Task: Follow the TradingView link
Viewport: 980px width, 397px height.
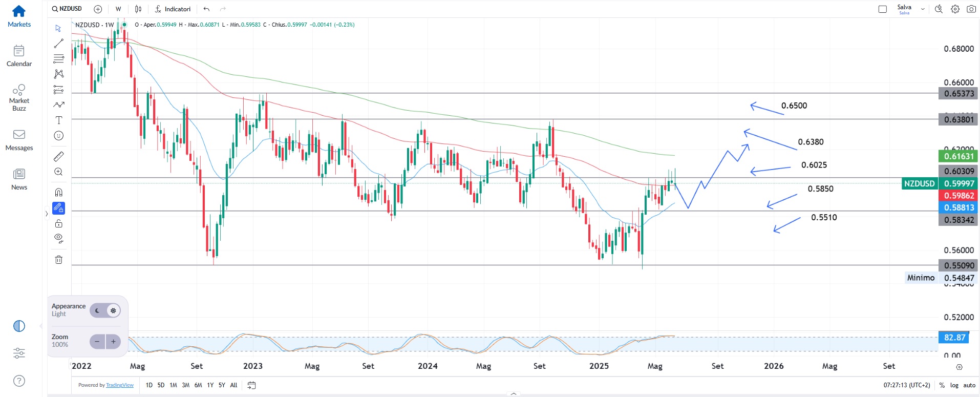Action: [x=120, y=385]
